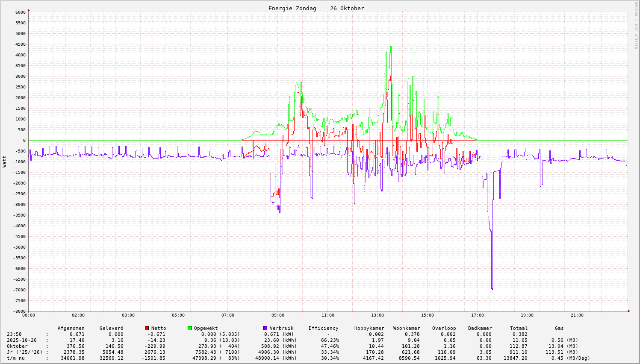Click the green Opgewekt legend swatch

[189, 328]
